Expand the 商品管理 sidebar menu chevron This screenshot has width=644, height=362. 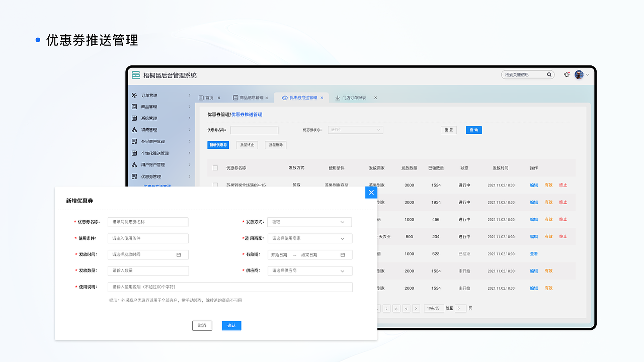[x=189, y=107]
